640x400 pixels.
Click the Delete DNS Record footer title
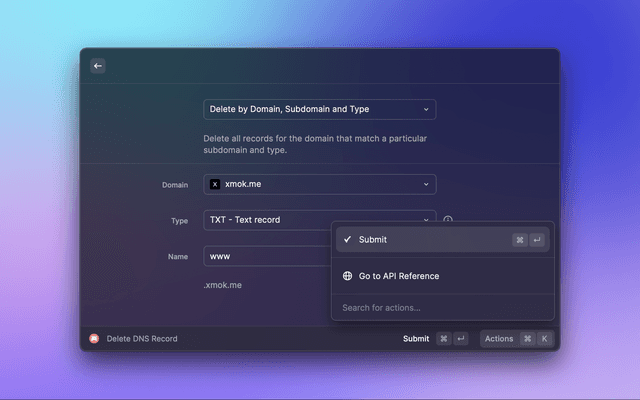[x=142, y=339]
